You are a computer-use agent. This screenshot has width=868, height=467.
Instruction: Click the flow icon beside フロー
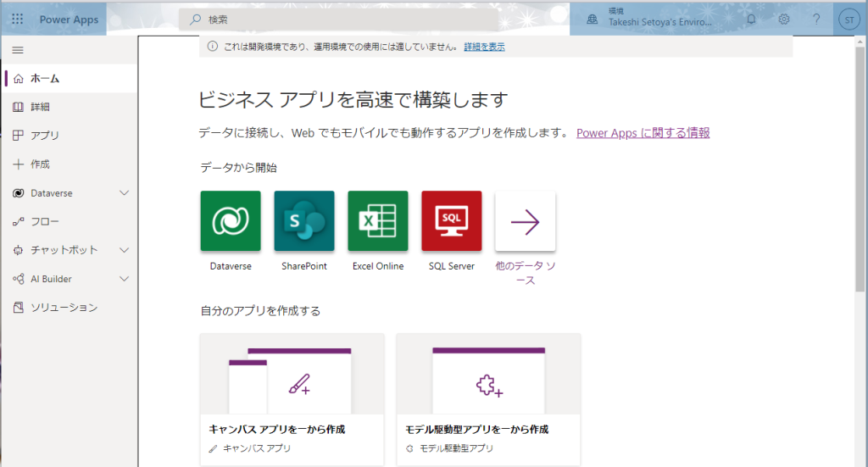[19, 221]
